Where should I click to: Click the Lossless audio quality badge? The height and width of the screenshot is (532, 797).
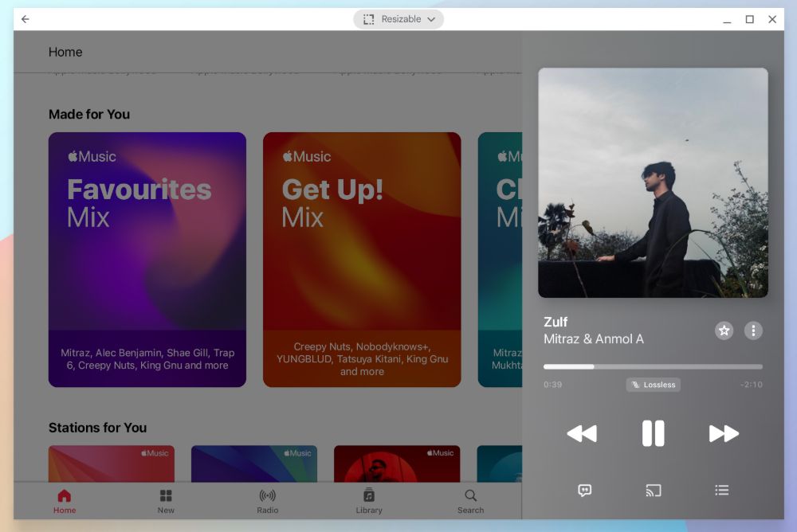tap(654, 385)
